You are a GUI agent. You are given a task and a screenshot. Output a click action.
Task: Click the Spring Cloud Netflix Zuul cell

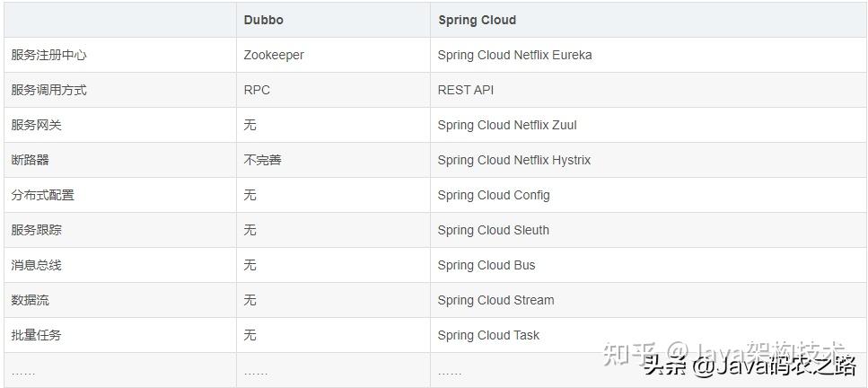point(507,125)
